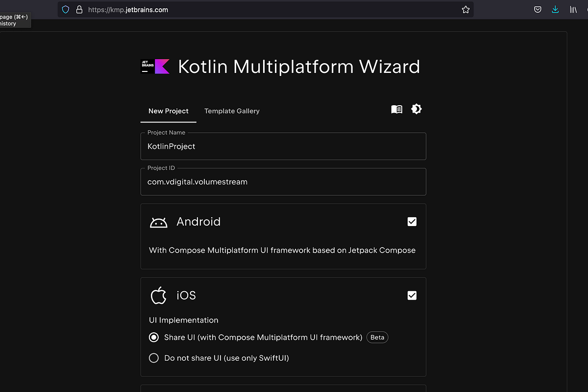Select the Do not share UI option
The image size is (588, 392).
click(x=153, y=358)
